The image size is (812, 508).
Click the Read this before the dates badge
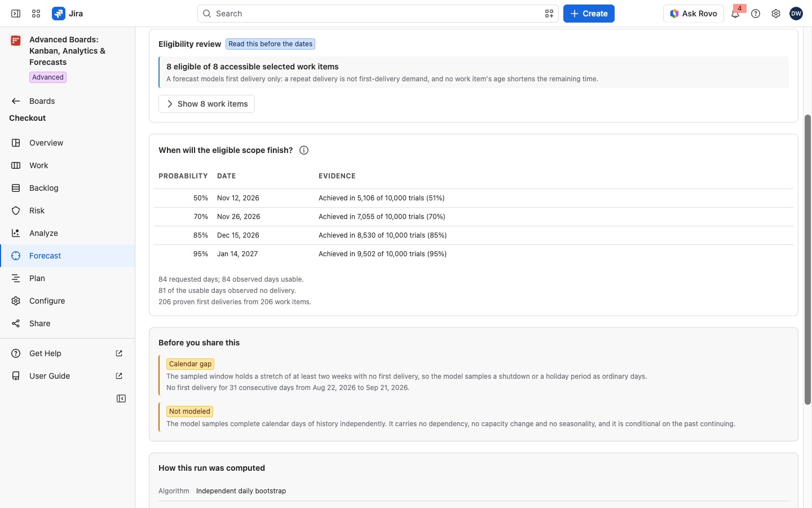[271, 44]
